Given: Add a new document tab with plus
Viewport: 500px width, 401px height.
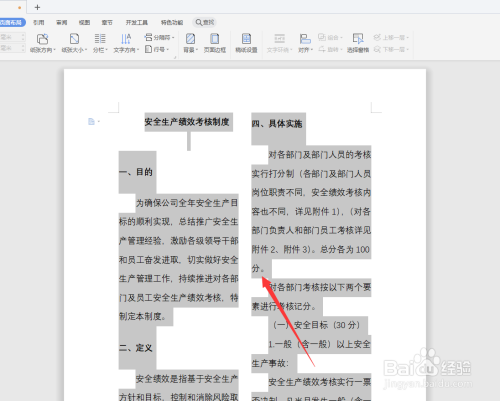Looking at the screenshot, I should tap(37, 7).
